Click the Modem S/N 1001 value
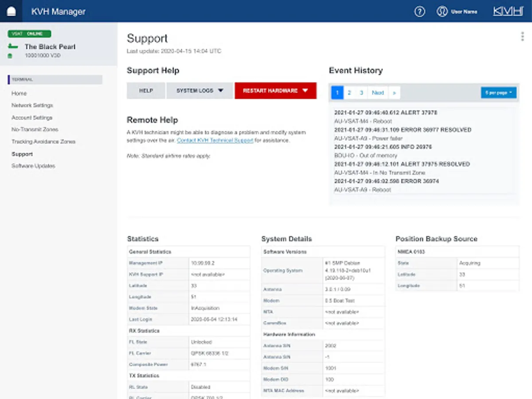The width and height of the screenshot is (532, 399). (331, 368)
